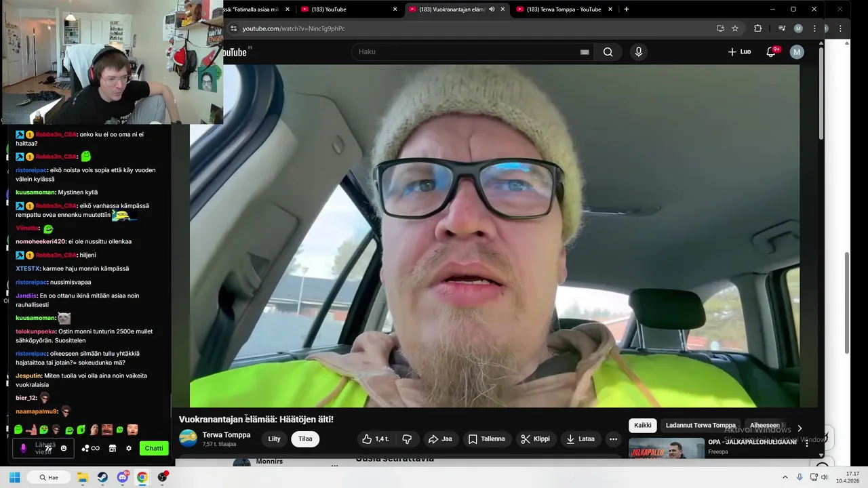Open OBS Studio from taskbar
This screenshot has height=488, width=868.
click(x=162, y=477)
